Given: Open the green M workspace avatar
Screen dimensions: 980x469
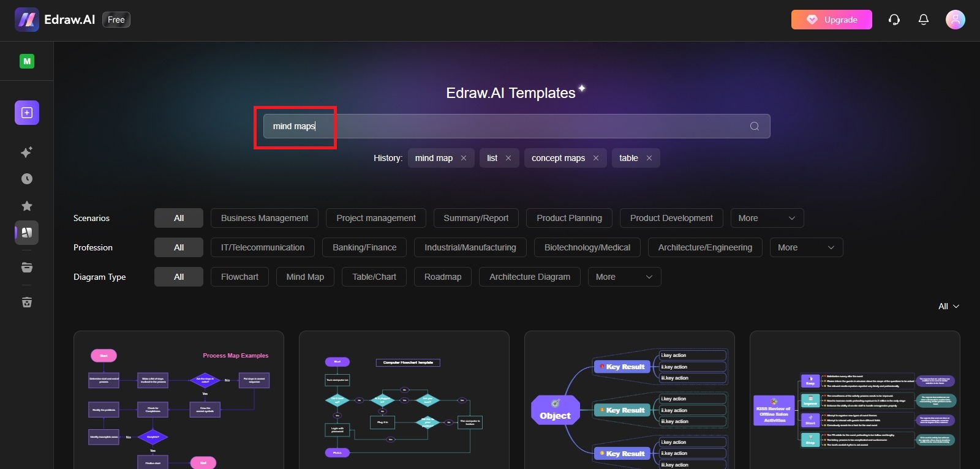Looking at the screenshot, I should (27, 61).
